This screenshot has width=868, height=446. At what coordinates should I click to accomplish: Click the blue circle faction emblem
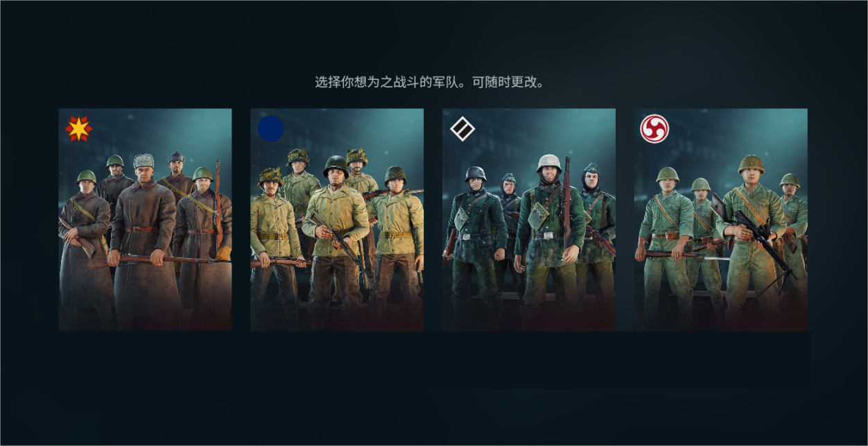[x=270, y=129]
